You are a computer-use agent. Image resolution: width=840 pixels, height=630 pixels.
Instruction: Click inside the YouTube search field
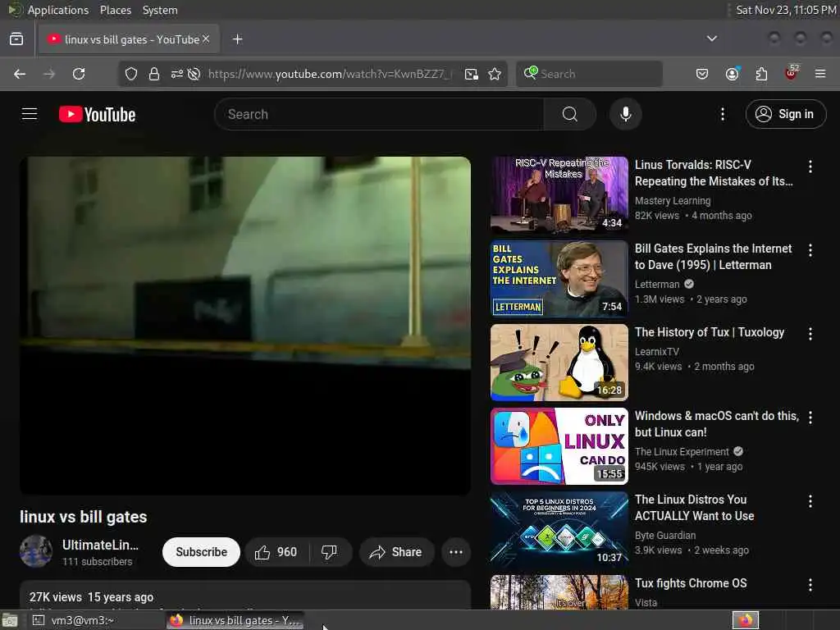(379, 114)
